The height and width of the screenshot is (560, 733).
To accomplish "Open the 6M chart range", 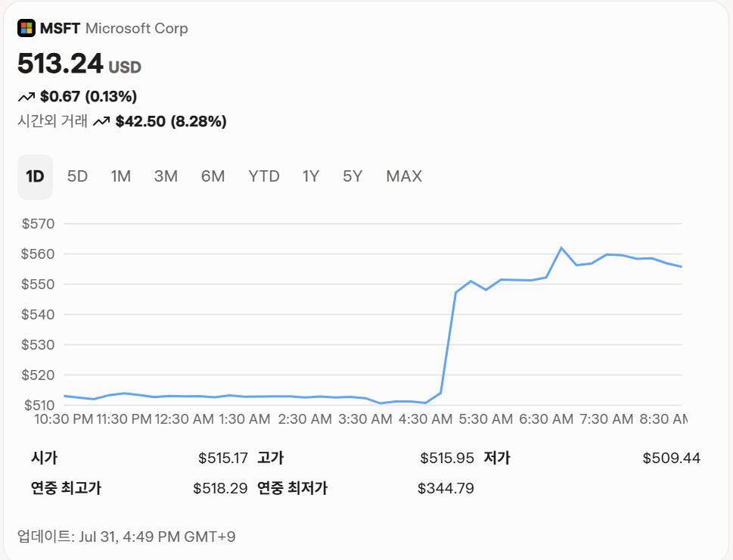I will click(x=213, y=176).
